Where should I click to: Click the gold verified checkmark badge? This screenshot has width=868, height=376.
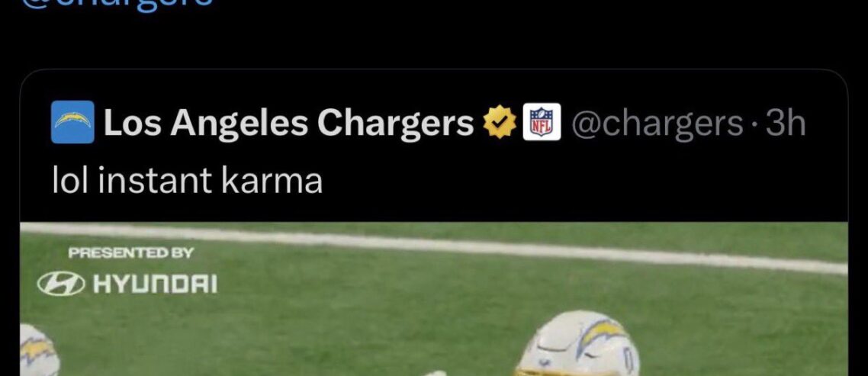(x=500, y=122)
